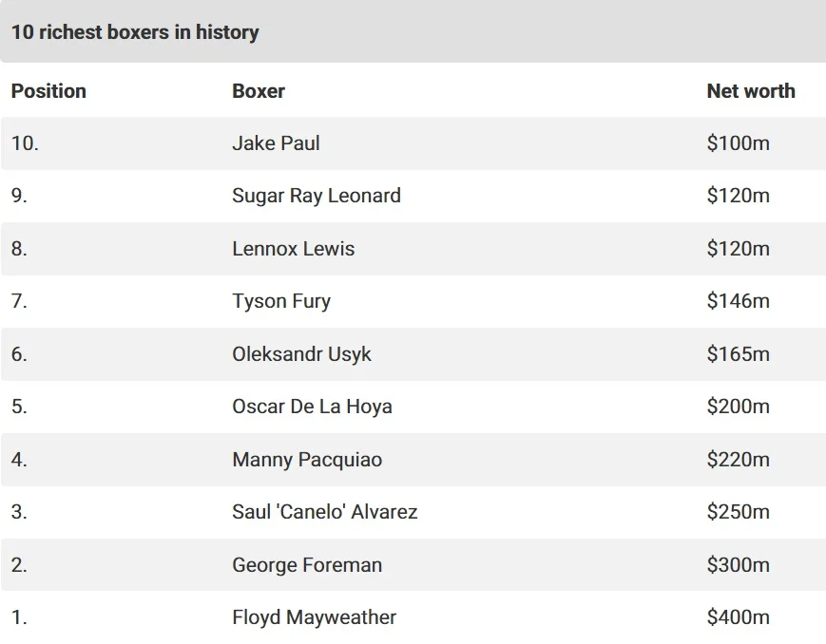Click the Net worth column header
The height and width of the screenshot is (644, 826).
click(x=750, y=91)
